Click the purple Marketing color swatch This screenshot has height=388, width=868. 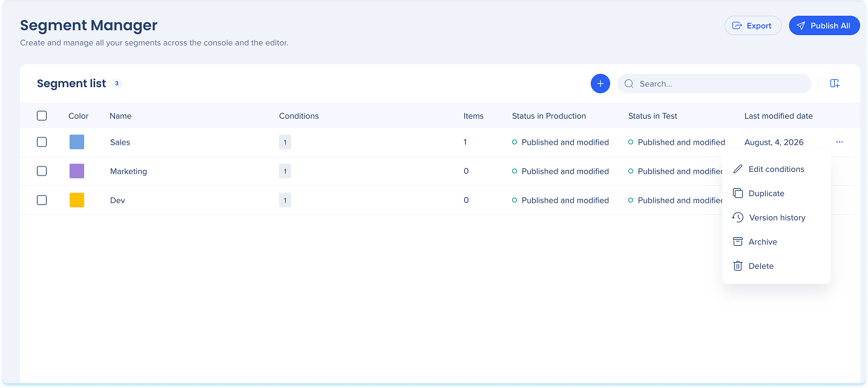[x=77, y=171]
